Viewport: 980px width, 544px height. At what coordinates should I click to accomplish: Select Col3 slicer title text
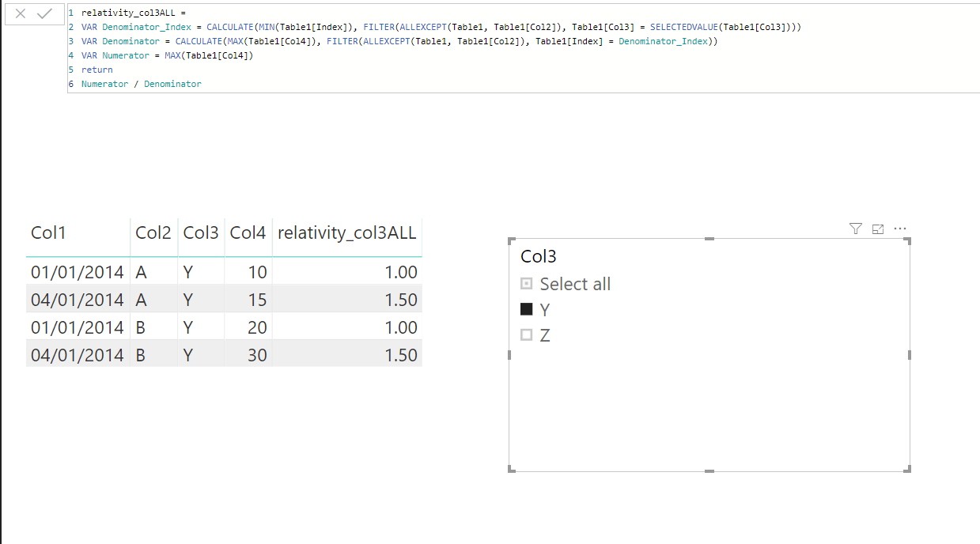point(539,256)
